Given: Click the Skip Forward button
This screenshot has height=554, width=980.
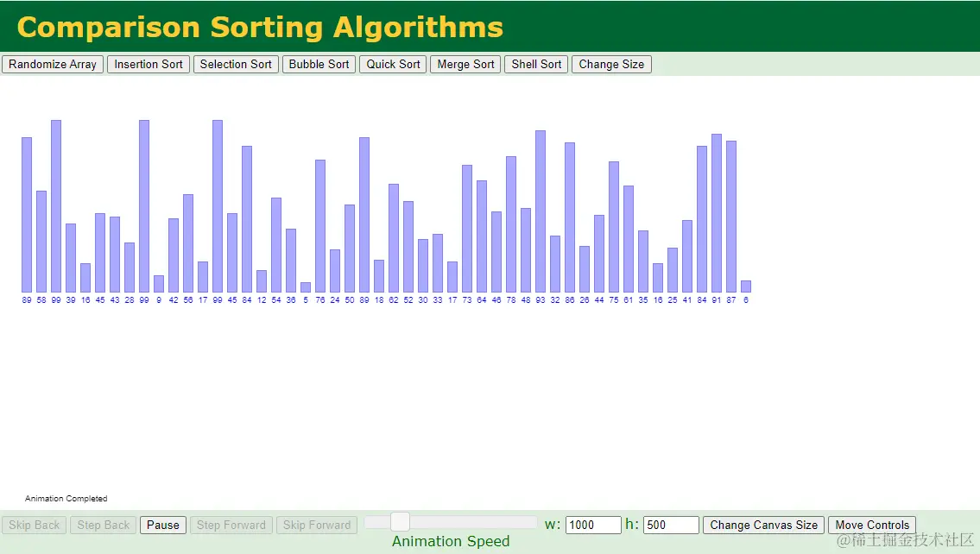Looking at the screenshot, I should coord(317,525).
